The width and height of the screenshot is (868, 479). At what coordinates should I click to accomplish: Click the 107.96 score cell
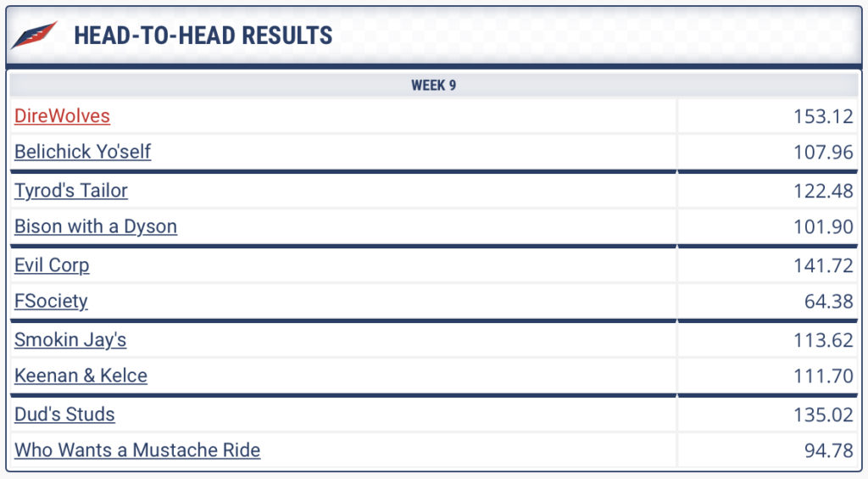[767, 152]
